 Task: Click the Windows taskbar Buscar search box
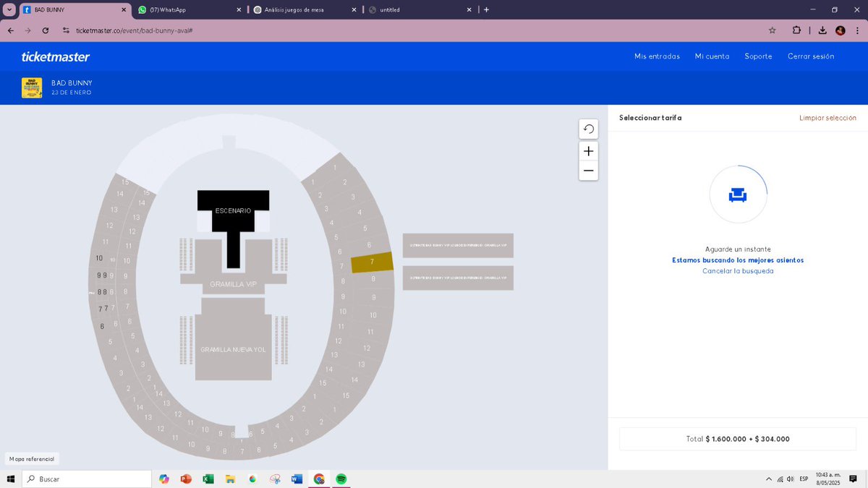[x=85, y=479]
